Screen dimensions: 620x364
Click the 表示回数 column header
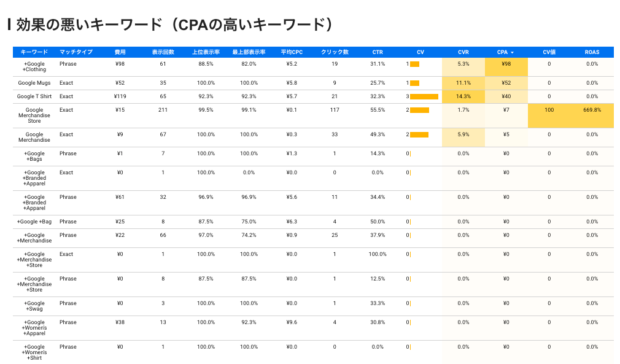point(163,52)
